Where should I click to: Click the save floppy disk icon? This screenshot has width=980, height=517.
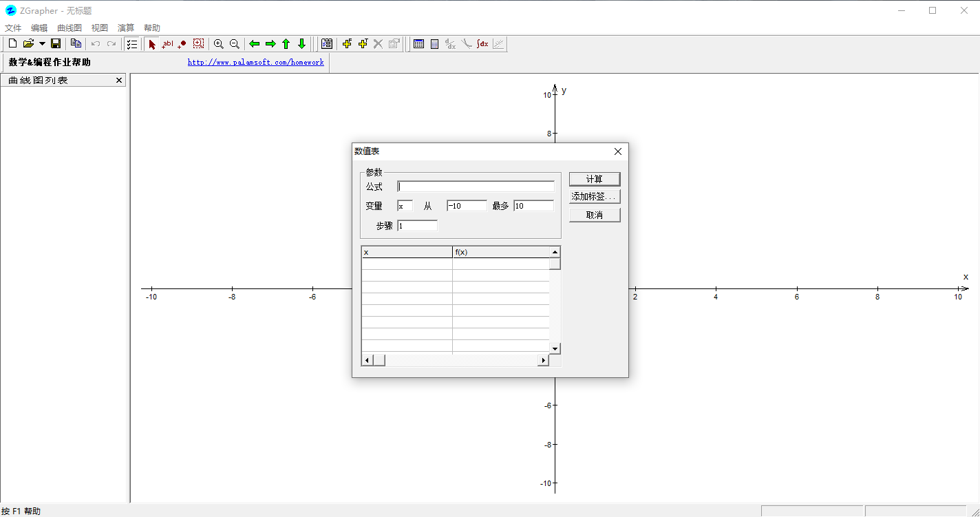56,44
